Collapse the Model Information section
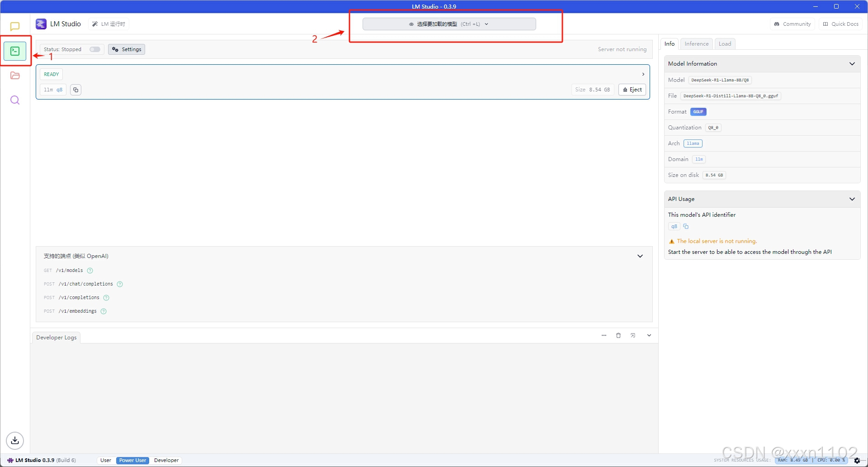Screen dimensions: 868x467 (852, 64)
